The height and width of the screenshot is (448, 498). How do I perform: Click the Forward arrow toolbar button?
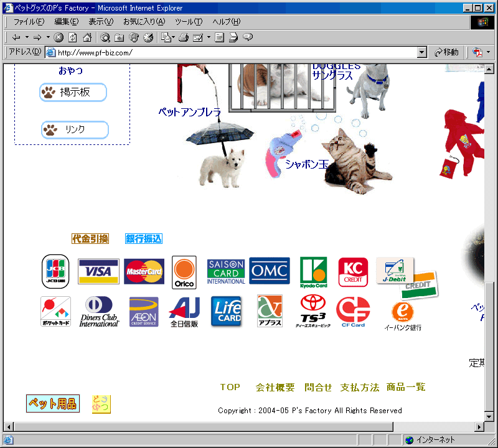37,37
